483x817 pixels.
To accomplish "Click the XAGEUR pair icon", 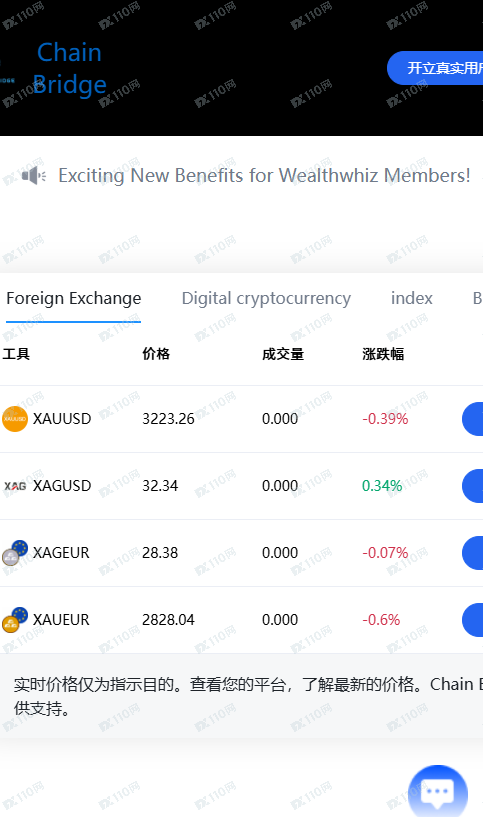I will 15,553.
